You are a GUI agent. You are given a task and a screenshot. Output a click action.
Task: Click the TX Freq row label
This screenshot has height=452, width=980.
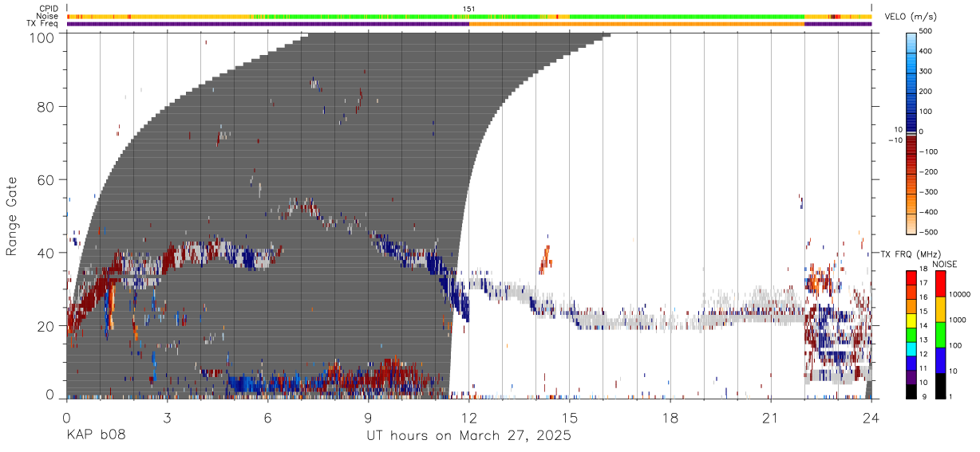(42, 23)
